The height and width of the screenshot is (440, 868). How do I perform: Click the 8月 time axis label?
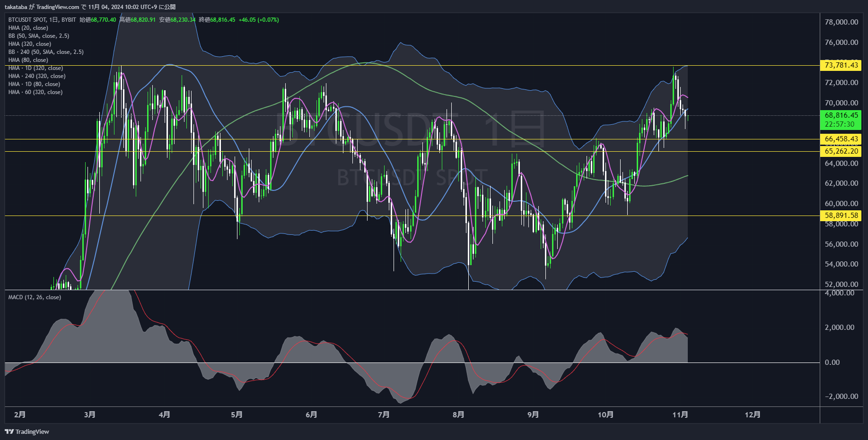(458, 414)
